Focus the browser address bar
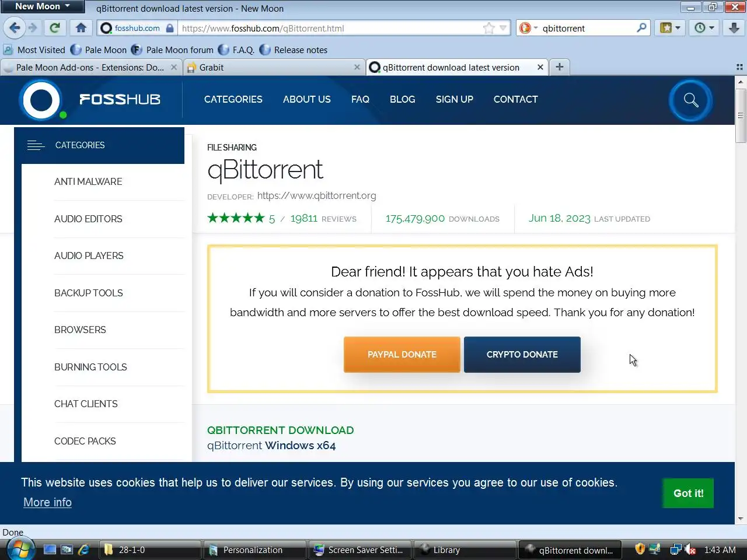Screen dimensions: 747x560 [330, 28]
